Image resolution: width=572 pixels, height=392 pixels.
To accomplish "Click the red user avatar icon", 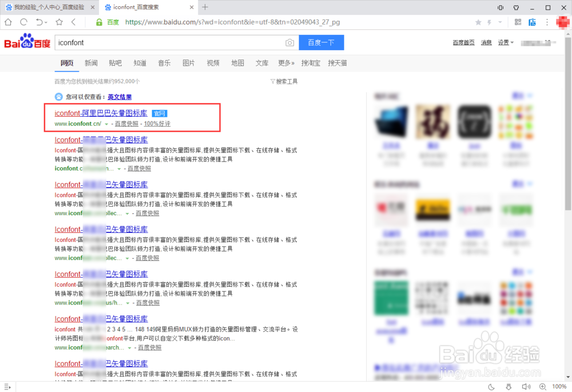I will click(563, 22).
